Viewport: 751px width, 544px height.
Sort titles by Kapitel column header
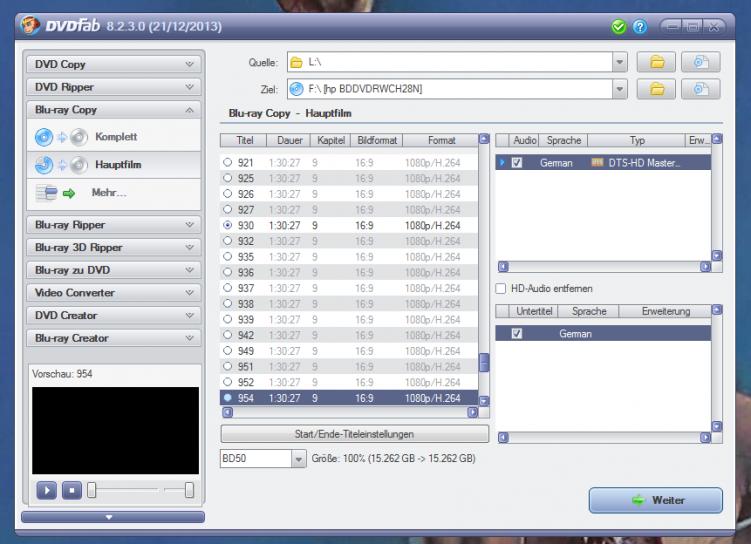tap(330, 140)
